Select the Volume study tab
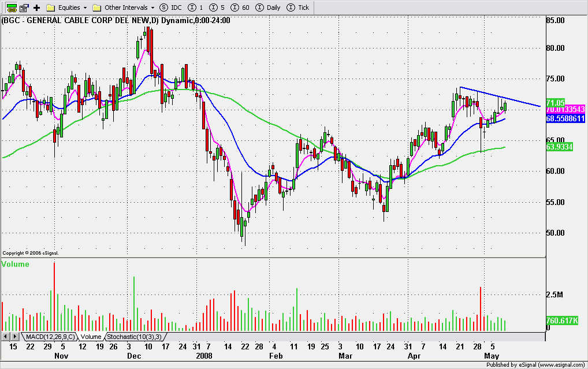 click(x=91, y=337)
